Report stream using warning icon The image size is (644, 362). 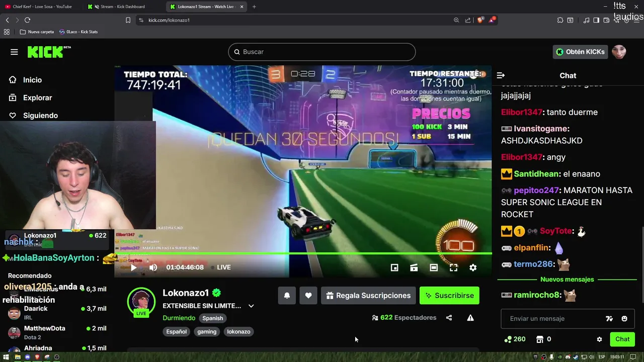click(x=470, y=318)
